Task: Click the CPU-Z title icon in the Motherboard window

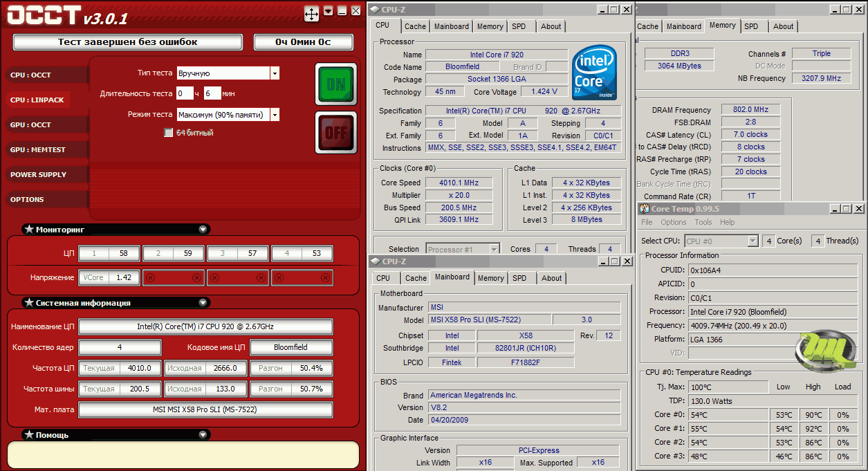Action: point(375,261)
